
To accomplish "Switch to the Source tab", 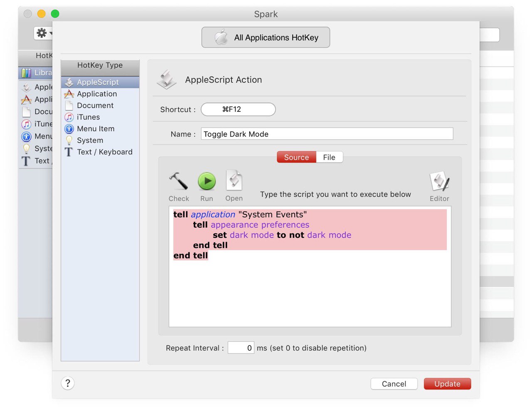I will tap(296, 157).
